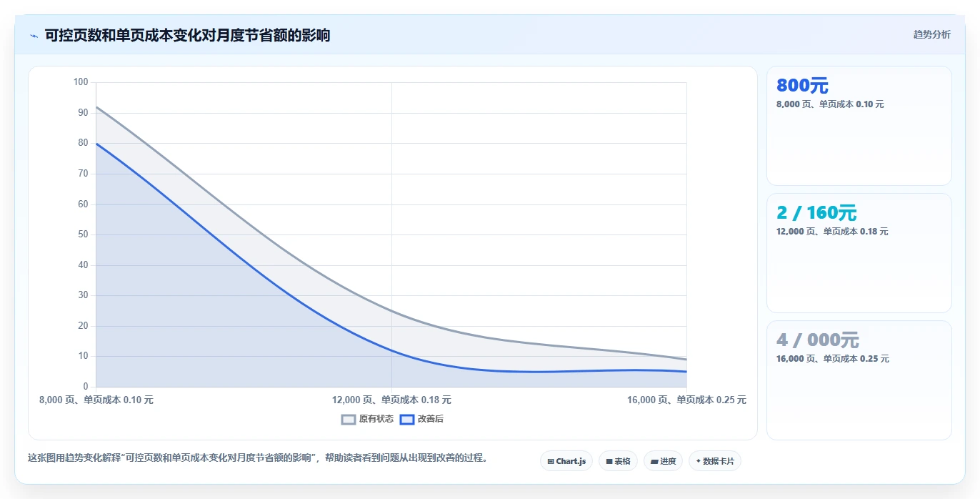Toggle the 改善后 legend item

pos(421,419)
